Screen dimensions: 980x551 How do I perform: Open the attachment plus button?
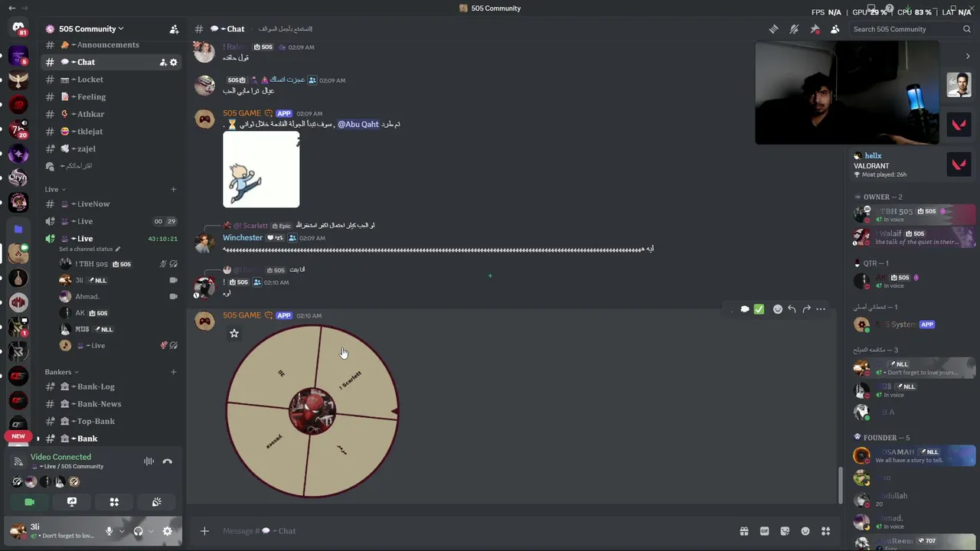point(204,531)
